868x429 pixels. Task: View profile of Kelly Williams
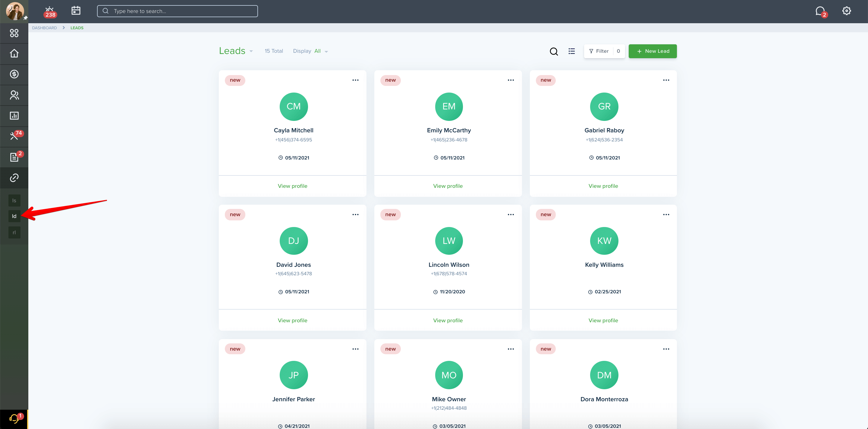click(x=603, y=320)
